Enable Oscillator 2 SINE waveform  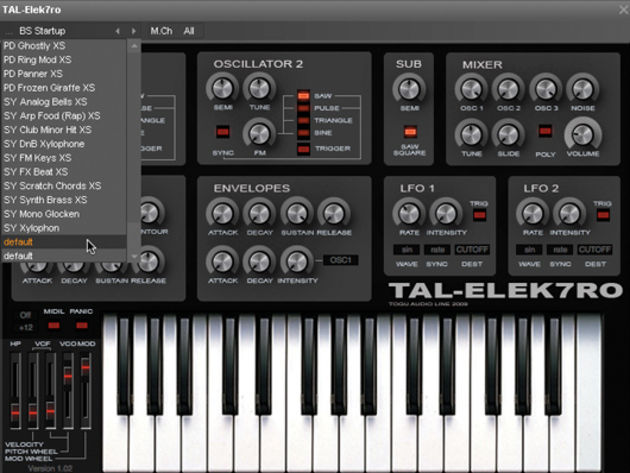303,132
